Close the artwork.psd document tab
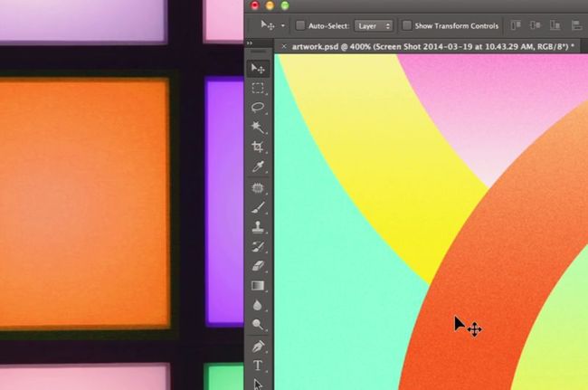The height and width of the screenshot is (390, 588). [284, 45]
